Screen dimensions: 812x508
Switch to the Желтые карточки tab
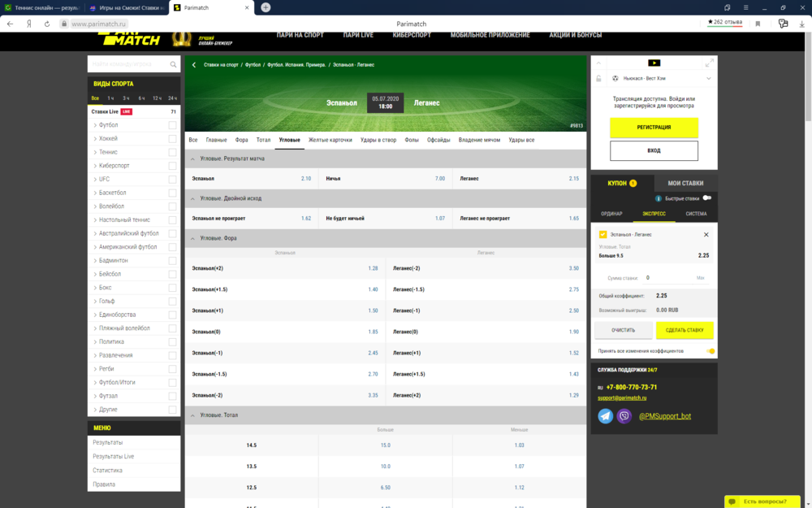click(x=330, y=140)
